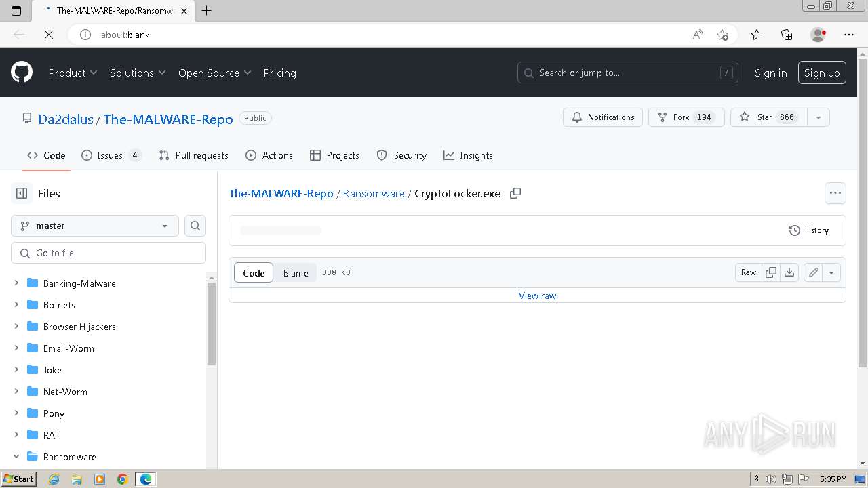The width and height of the screenshot is (868, 488).
Task: Expand the Email-Worm folder
Action: tap(16, 348)
